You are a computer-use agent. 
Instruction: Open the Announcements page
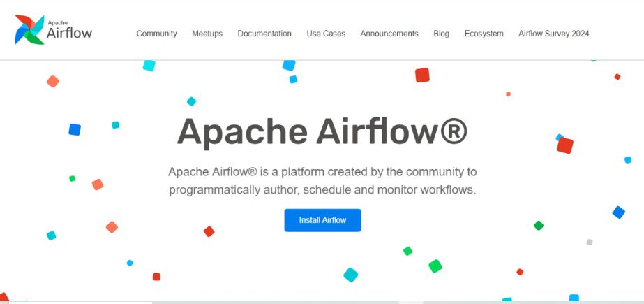(389, 34)
